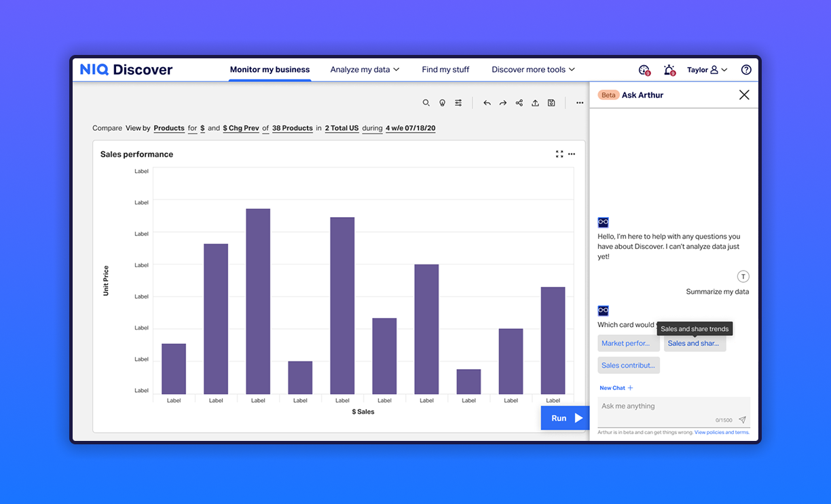The width and height of the screenshot is (831, 504).
Task: Open the filter sliders settings icon
Action: 458,103
